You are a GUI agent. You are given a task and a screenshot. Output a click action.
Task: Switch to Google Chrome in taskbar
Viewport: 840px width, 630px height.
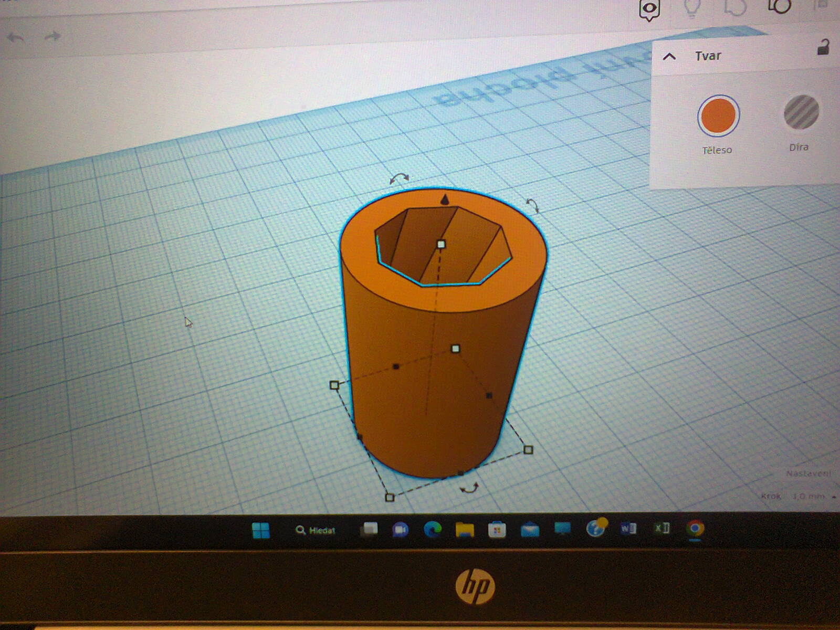695,528
